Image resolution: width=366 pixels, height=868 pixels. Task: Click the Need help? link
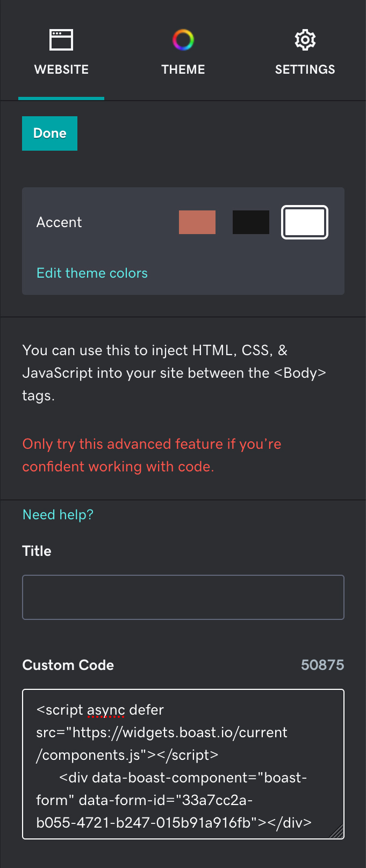click(58, 514)
